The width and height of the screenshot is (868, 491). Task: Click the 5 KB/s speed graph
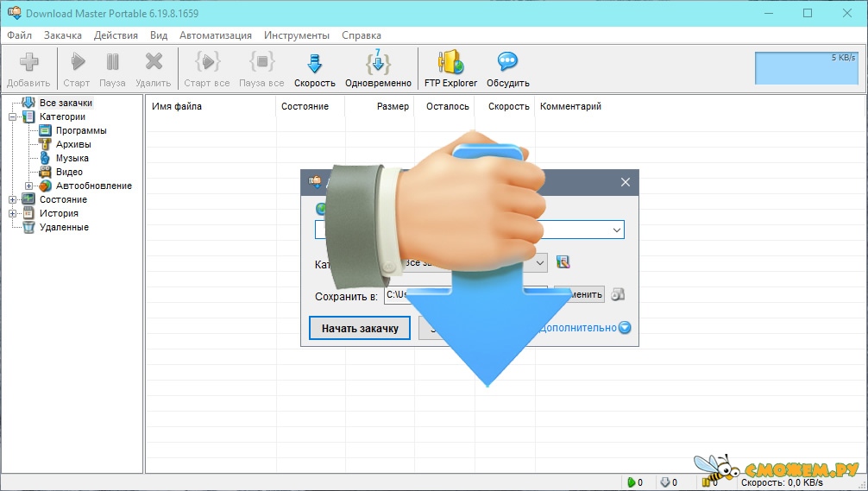point(807,68)
